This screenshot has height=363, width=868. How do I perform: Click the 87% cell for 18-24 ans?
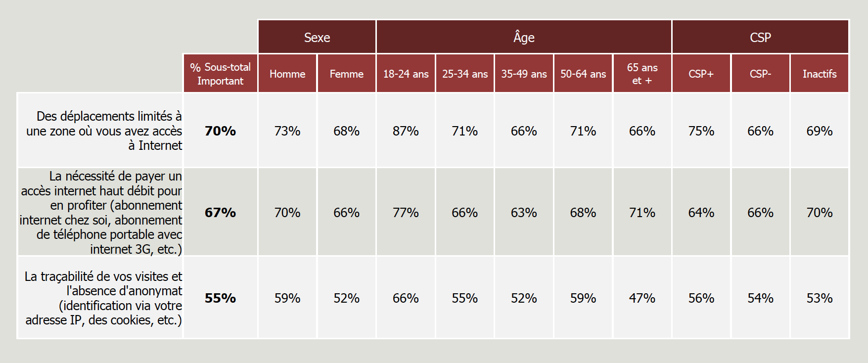pyautogui.click(x=406, y=131)
